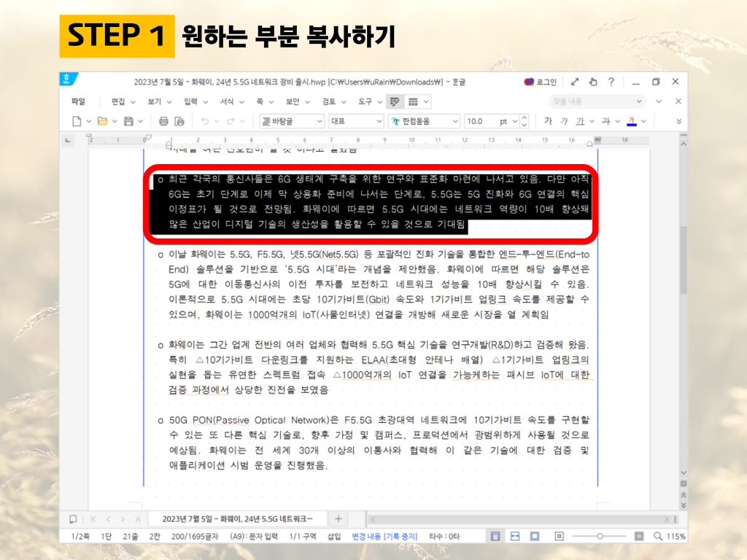Image resolution: width=747 pixels, height=560 pixels.
Task: Apply font color with the colored 가 icon
Action: tap(632, 121)
